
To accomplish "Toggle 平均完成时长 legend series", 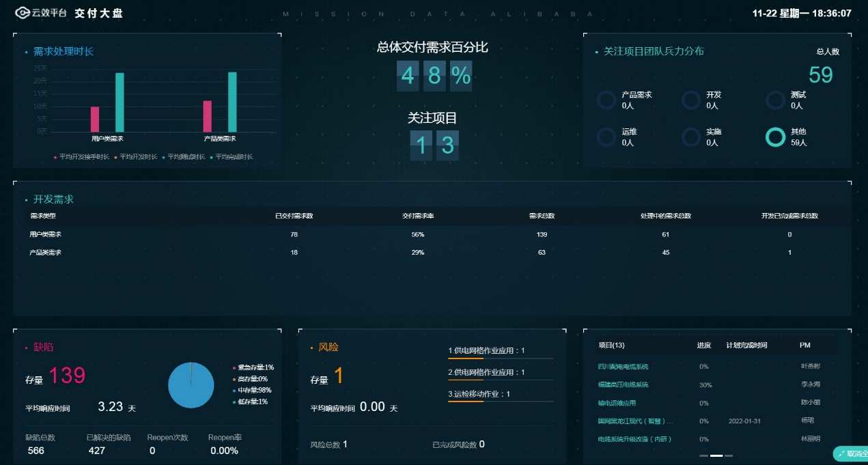I will tap(232, 157).
